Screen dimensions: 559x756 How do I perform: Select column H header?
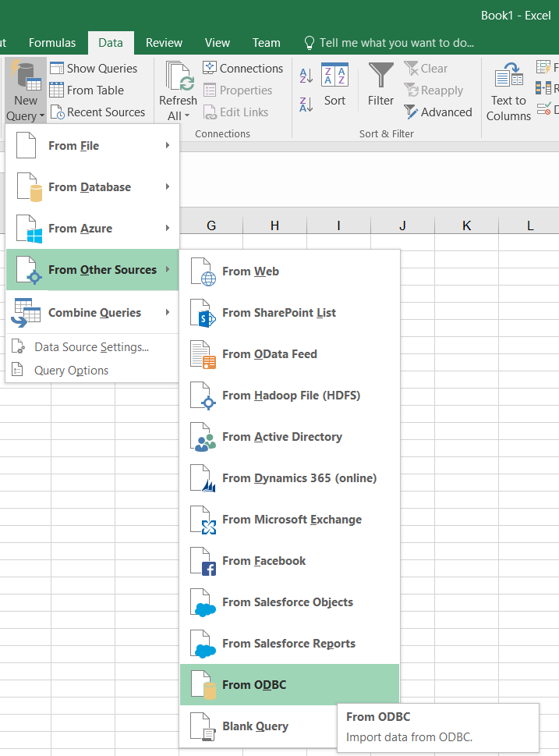(274, 225)
